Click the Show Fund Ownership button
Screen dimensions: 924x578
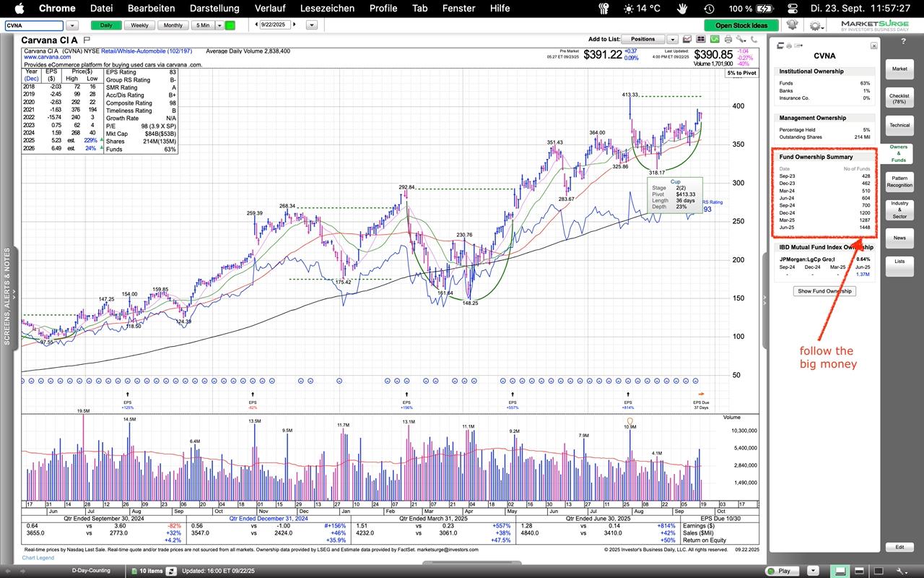click(x=824, y=291)
